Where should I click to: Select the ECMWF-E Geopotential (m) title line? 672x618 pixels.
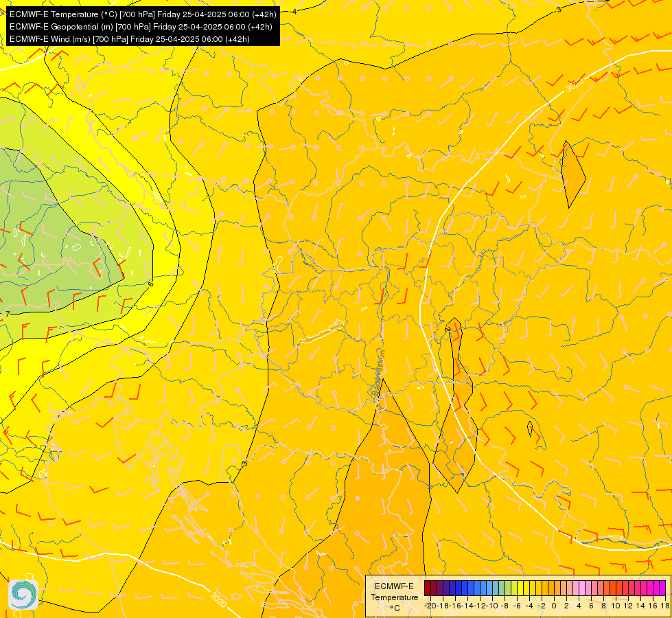141,27
